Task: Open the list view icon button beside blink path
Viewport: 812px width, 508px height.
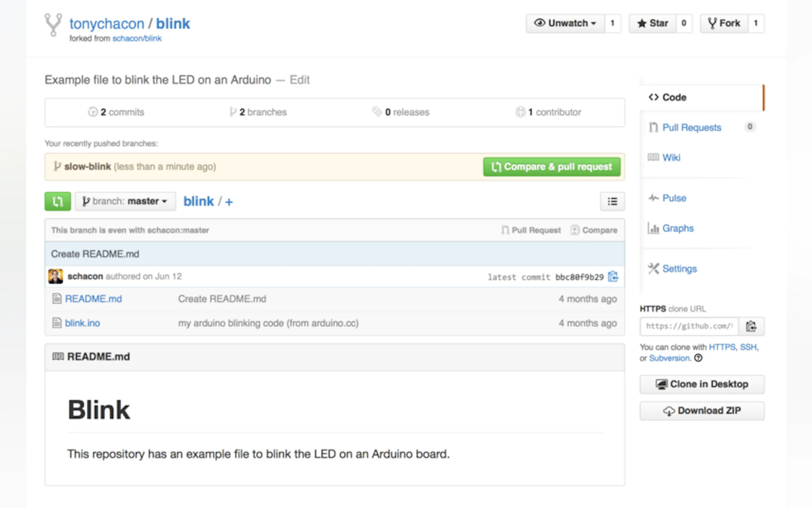Action: click(x=612, y=201)
